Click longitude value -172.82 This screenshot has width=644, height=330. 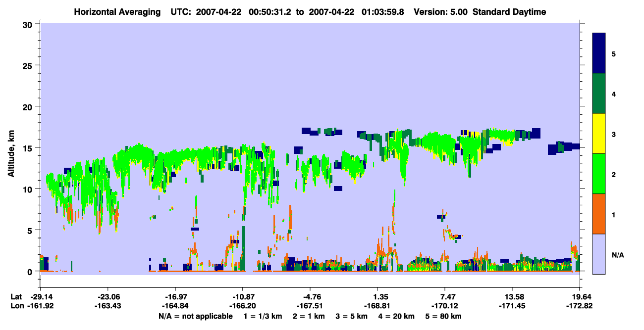(580, 306)
